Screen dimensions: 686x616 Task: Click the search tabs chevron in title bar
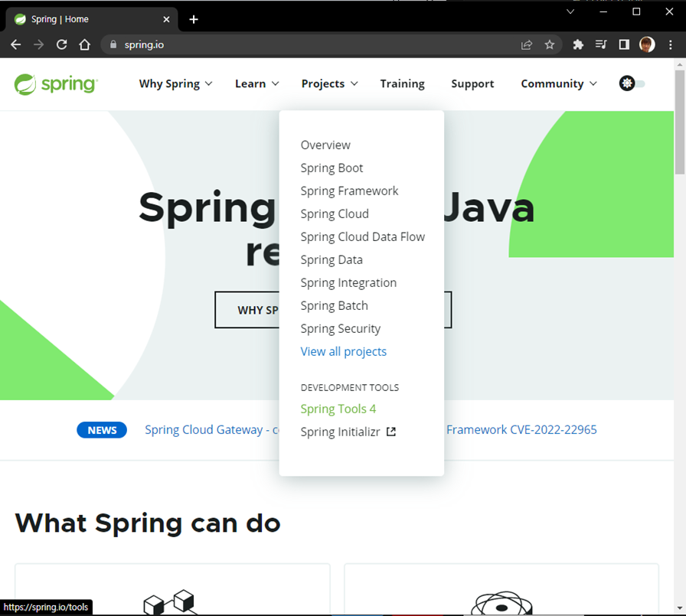coord(570,11)
